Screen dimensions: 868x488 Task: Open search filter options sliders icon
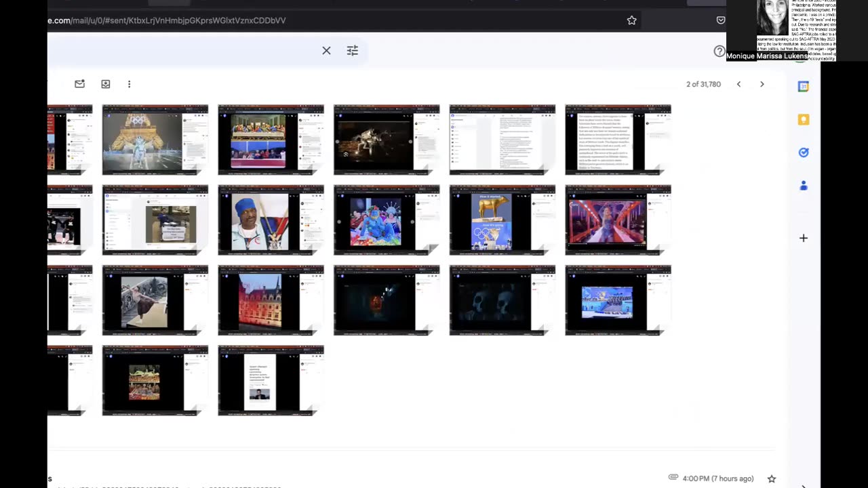tap(353, 50)
